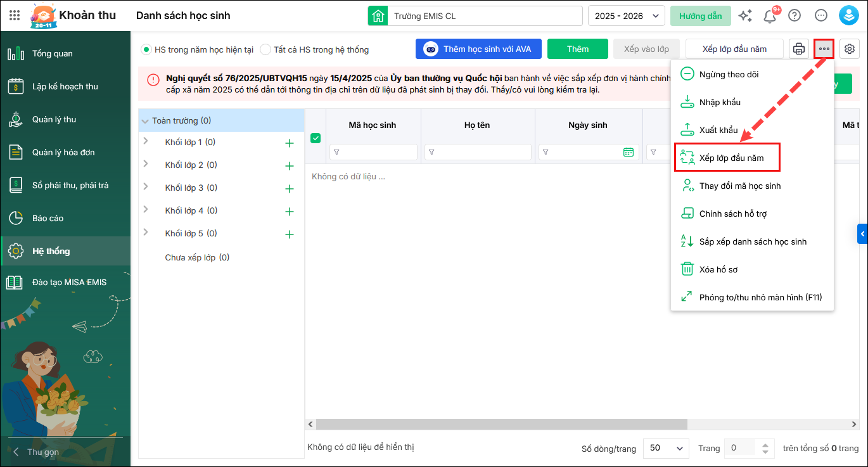
Task: Open the rows-per-page dropdown showing 50
Action: [x=666, y=448]
